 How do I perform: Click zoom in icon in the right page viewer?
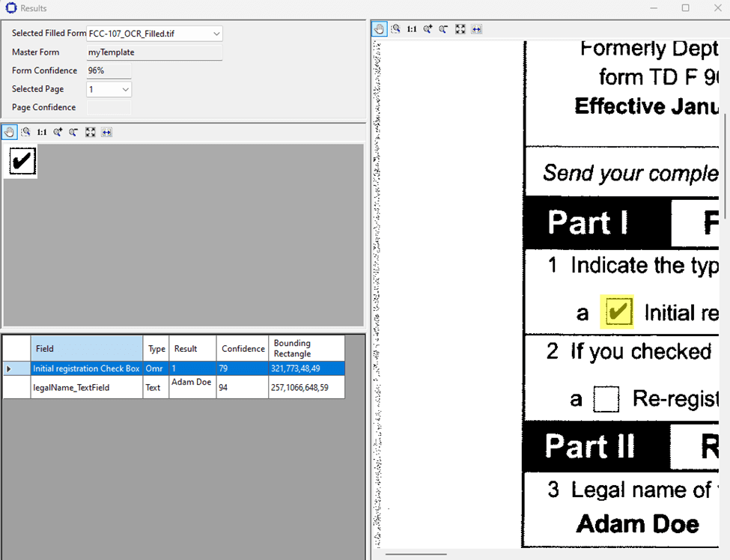(428, 29)
